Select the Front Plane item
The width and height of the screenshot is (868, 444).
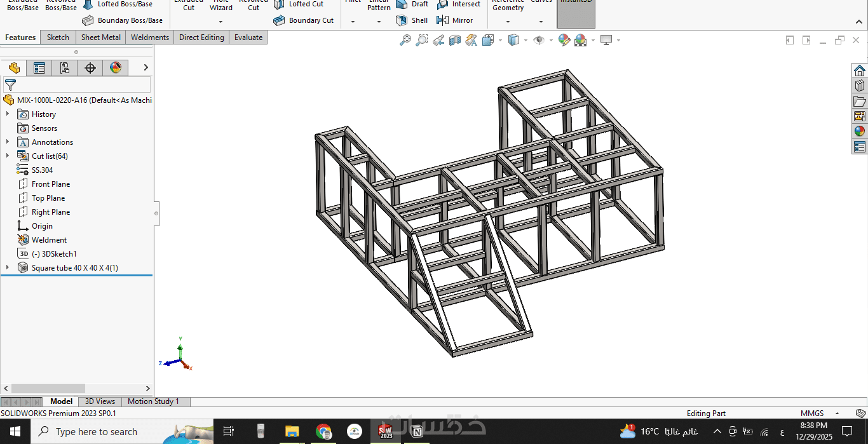[44, 184]
